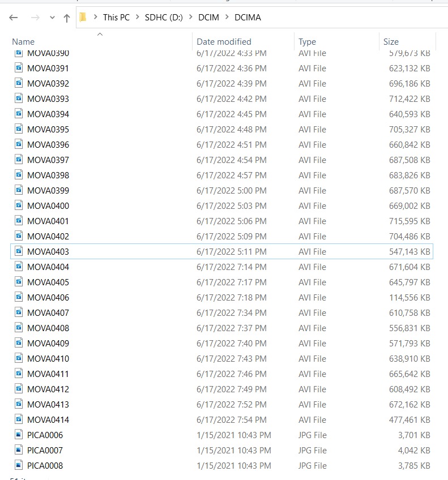
Task: Select the MOVA0403 AVI file icon
Action: click(19, 251)
